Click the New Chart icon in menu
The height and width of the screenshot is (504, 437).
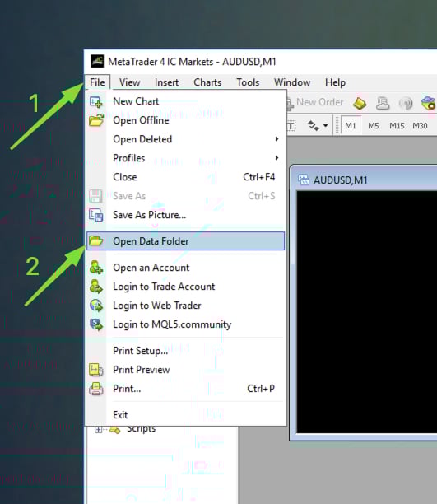pos(95,102)
